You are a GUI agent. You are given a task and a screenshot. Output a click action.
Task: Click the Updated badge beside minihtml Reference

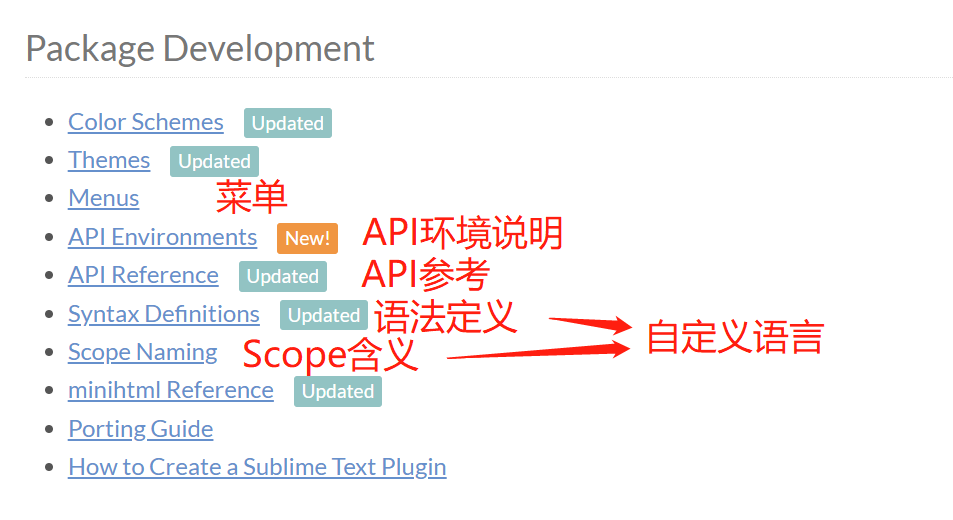tap(338, 392)
